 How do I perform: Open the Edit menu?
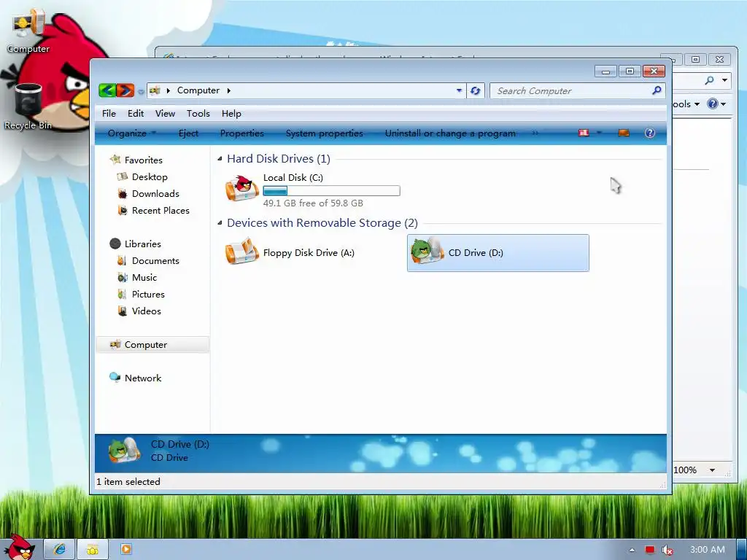click(135, 113)
